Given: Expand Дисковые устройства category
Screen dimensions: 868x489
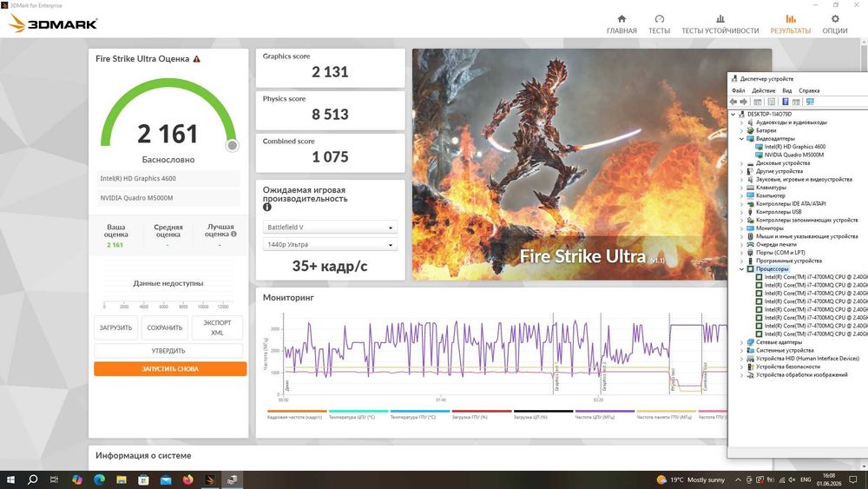Looking at the screenshot, I should pyautogui.click(x=742, y=163).
